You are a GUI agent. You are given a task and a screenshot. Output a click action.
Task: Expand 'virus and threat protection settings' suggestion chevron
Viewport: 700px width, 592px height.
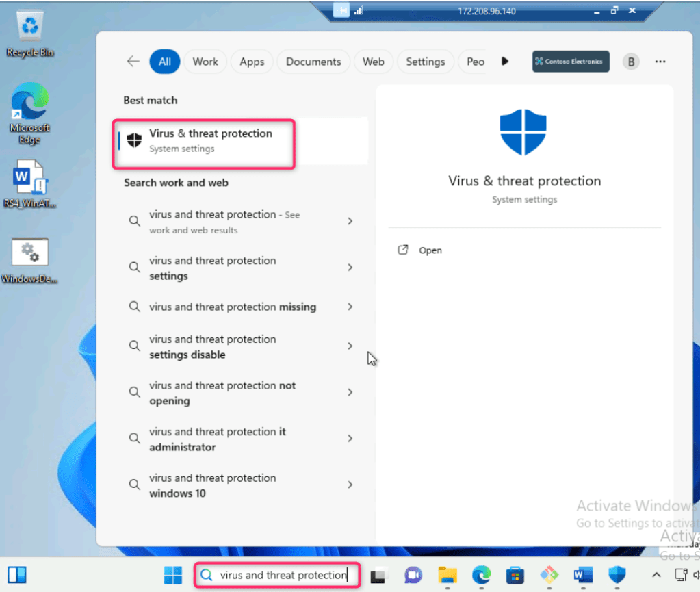(350, 268)
